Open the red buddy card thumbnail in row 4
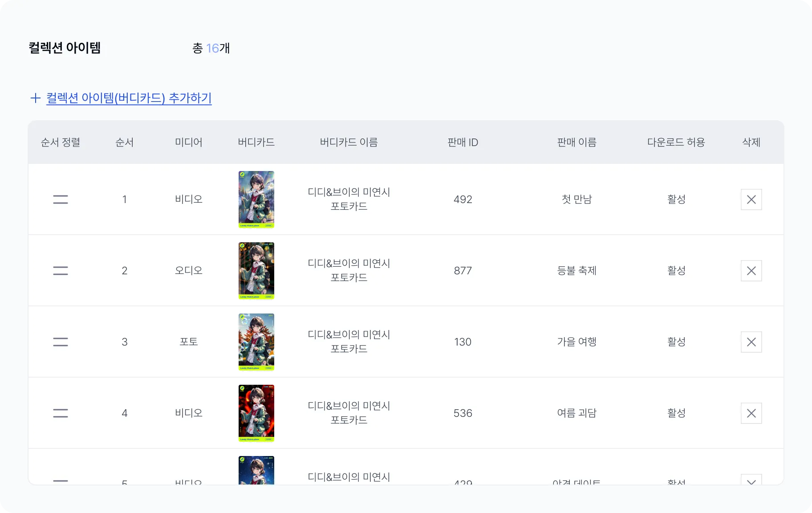Viewport: 812px width, 513px height. click(256, 413)
